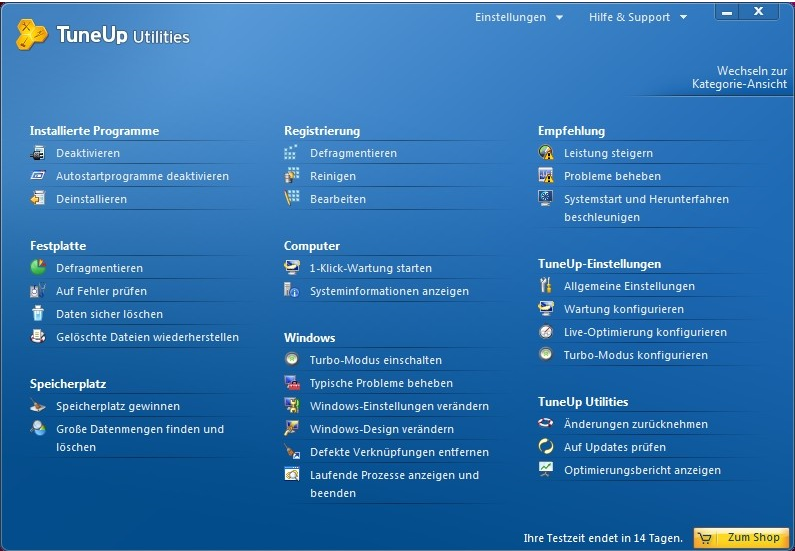Click the Registrierung Reinigen icon
Image resolution: width=795 pixels, height=551 pixels.
292,176
